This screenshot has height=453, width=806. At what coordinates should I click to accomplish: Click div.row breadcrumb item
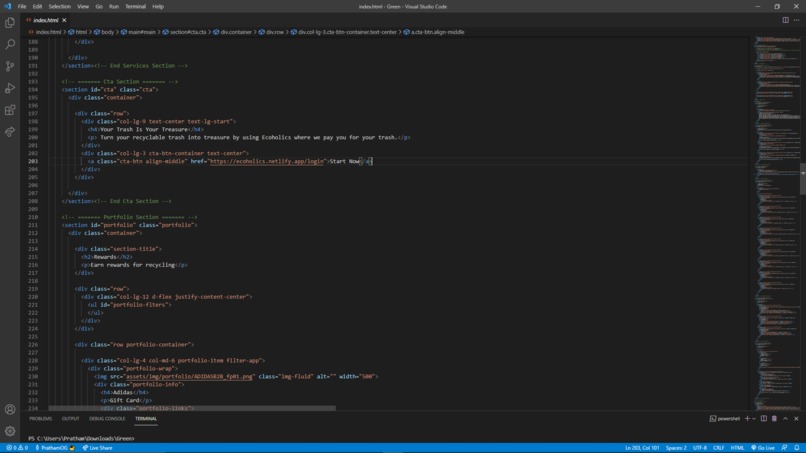point(275,32)
